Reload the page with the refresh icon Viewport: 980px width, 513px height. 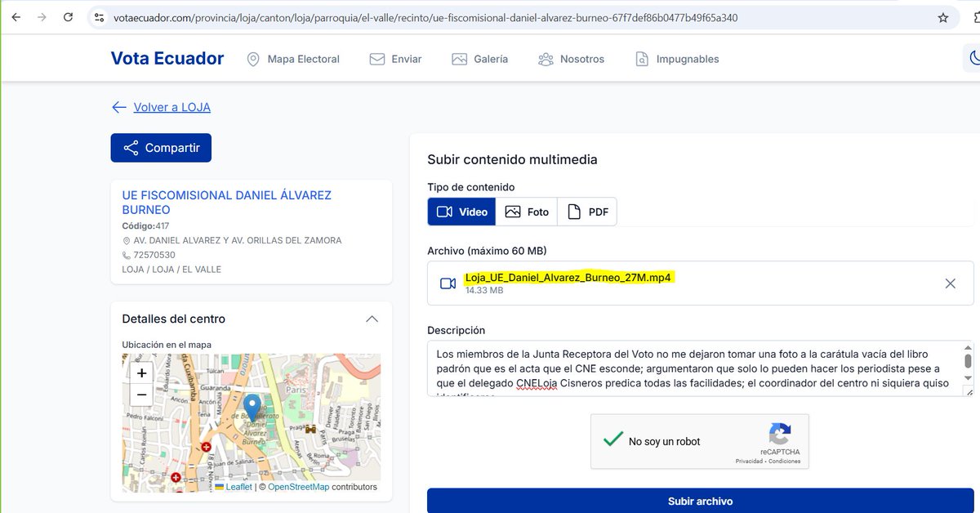pyautogui.click(x=68, y=17)
